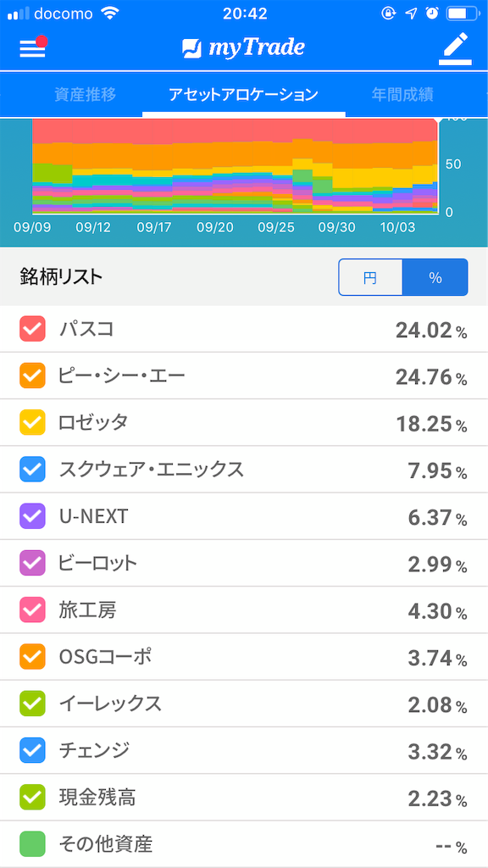Switch to the 年間成績 tab
This screenshot has width=488, height=868.
[x=405, y=95]
